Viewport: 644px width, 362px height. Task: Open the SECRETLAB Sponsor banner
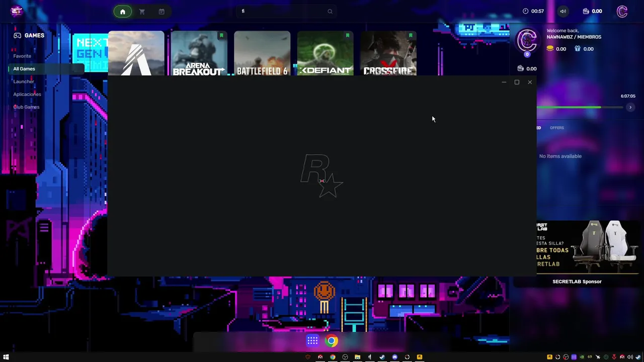(588, 247)
